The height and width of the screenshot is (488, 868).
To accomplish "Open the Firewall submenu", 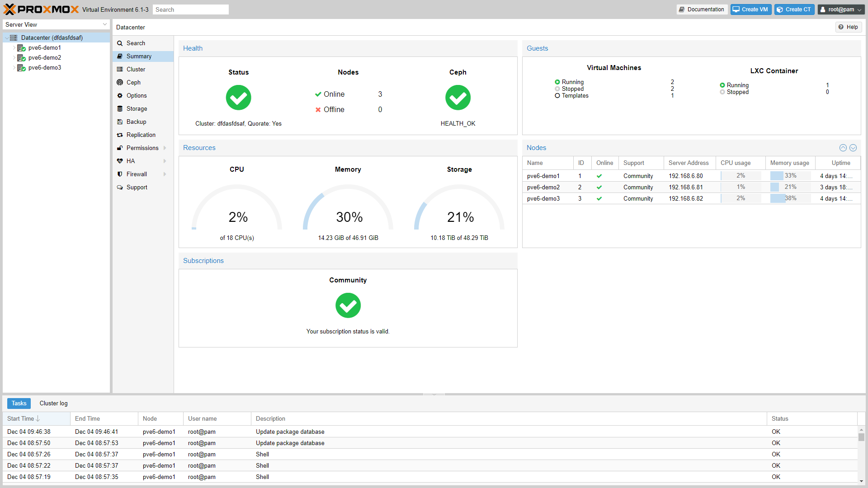I will pos(166,174).
